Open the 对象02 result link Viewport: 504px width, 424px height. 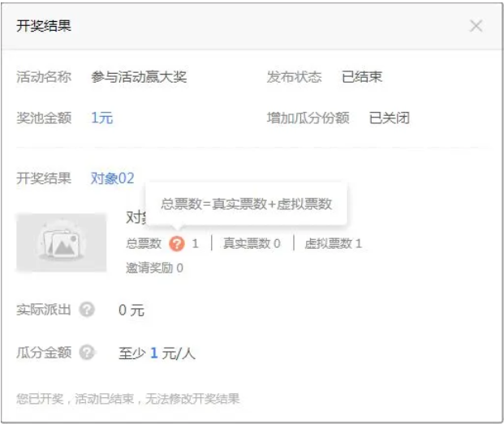coord(112,178)
